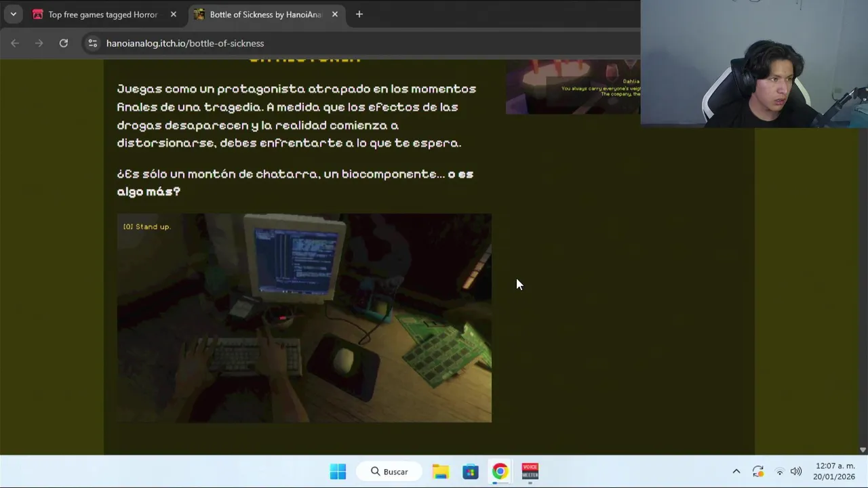Screen dimensions: 868x488
Task: Open a new browser tab
Action: pos(359,14)
